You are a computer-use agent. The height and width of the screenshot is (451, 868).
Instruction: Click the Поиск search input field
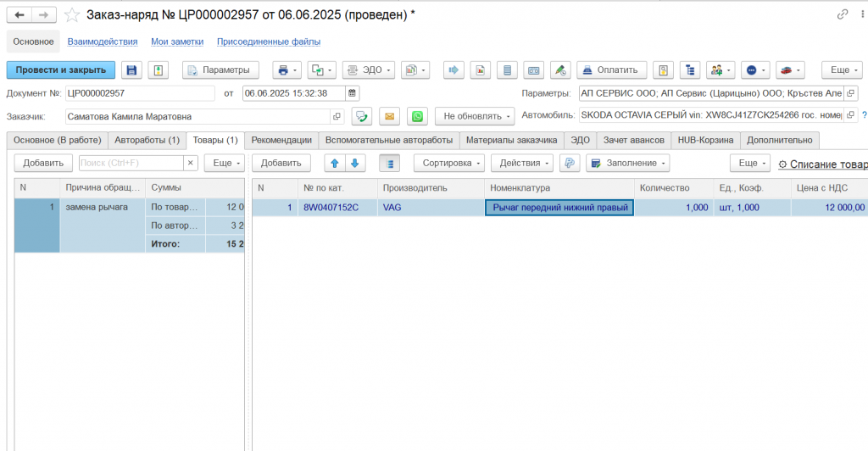tap(131, 163)
